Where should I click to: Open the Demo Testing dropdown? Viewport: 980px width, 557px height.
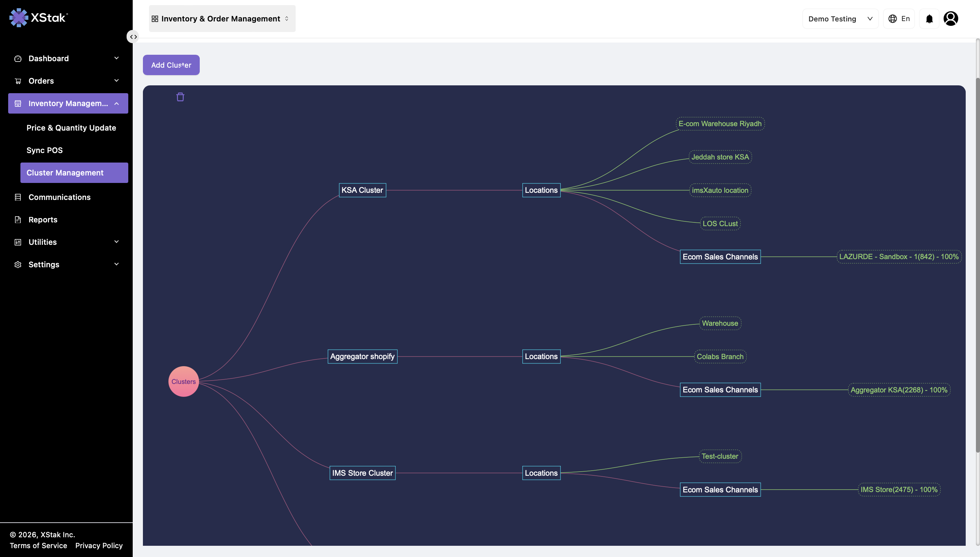tap(840, 19)
